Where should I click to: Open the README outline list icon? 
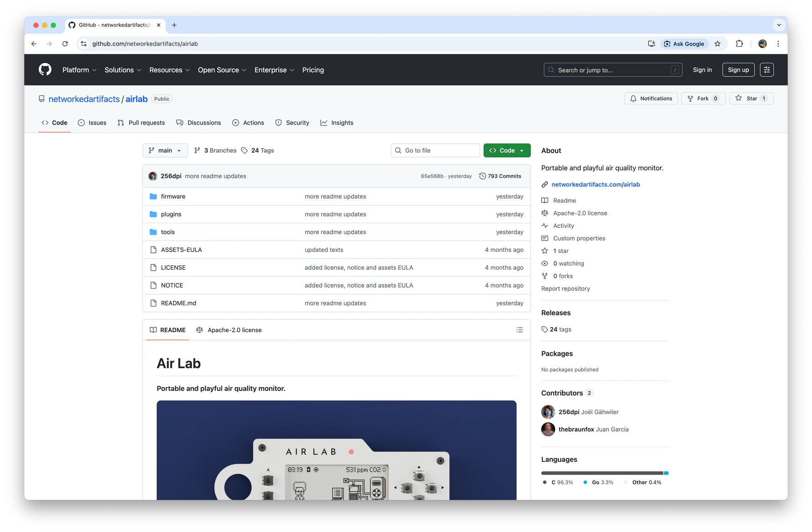[519, 330]
